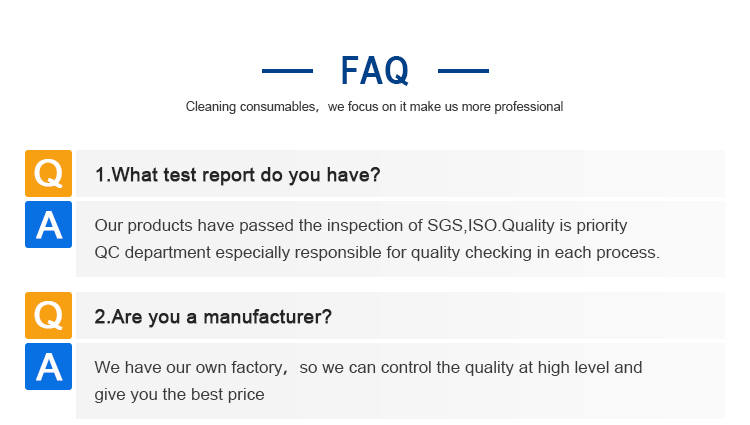Click the blue A icon beside the SGS answer
Image resolution: width=750 pixels, height=425 pixels.
(48, 224)
